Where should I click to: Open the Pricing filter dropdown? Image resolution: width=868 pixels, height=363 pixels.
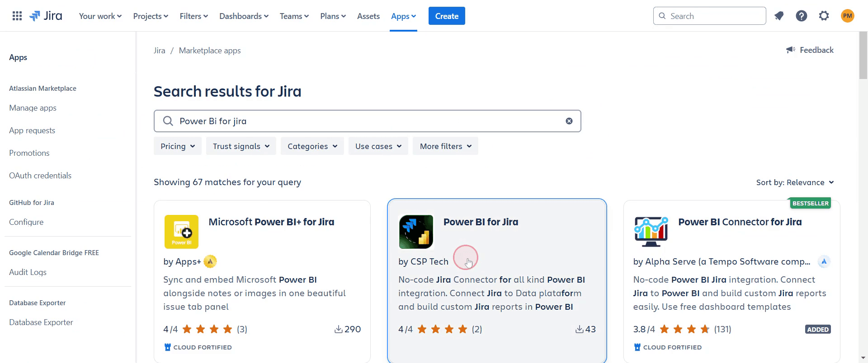(178, 146)
